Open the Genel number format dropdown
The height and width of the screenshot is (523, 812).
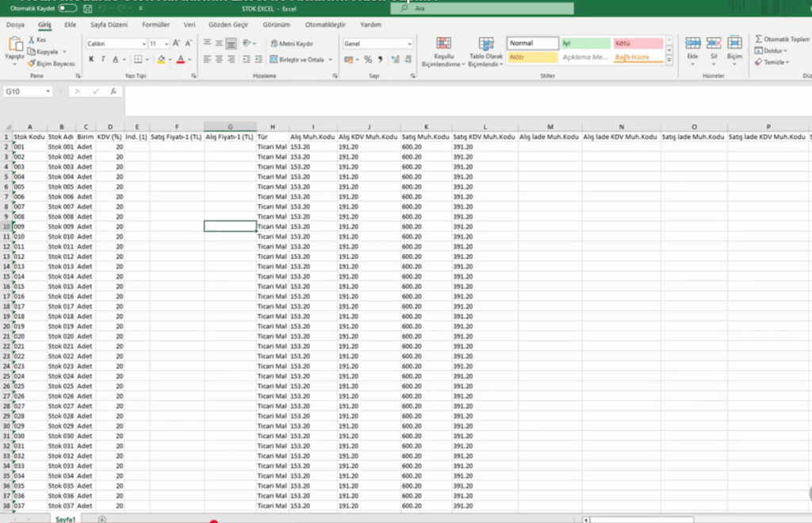point(409,44)
